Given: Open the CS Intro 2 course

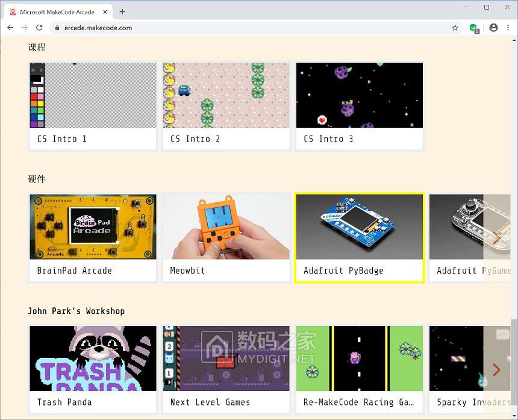Looking at the screenshot, I should pos(226,106).
